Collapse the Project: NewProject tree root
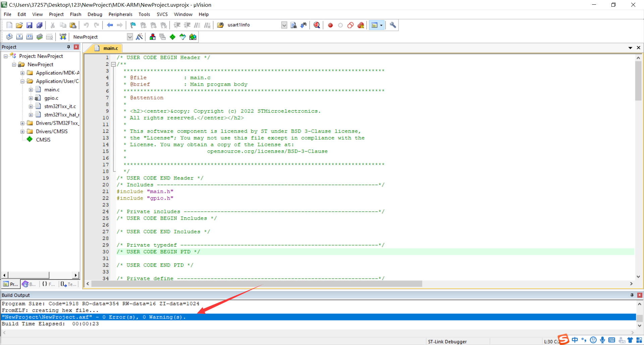Image resolution: width=644 pixels, height=345 pixels. click(6, 56)
